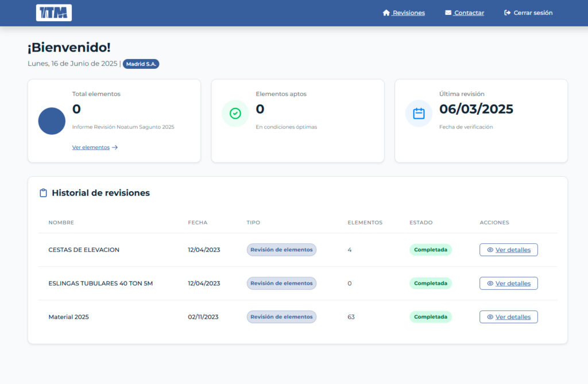Click the elements count 63 in Material 2025 row
Image resolution: width=588 pixels, height=384 pixels.
click(x=351, y=317)
